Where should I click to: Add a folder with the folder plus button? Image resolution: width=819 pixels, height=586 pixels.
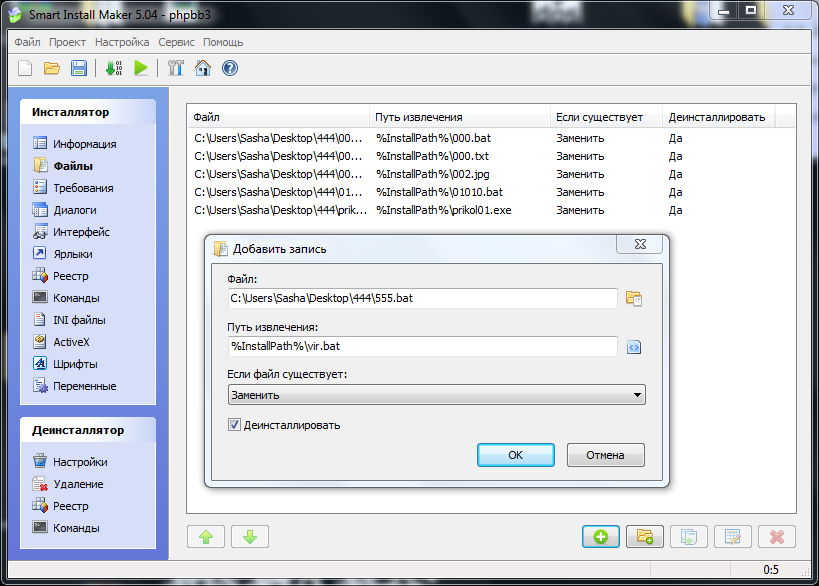(x=645, y=536)
